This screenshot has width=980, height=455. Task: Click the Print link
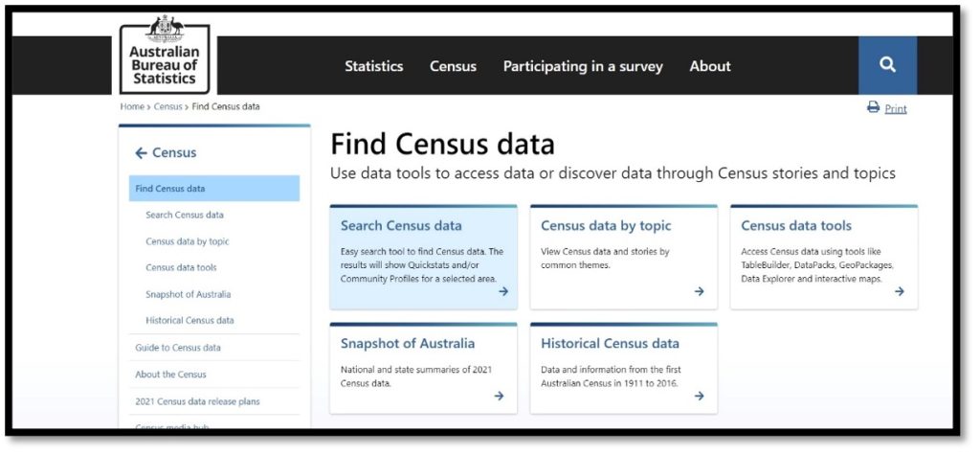(x=896, y=109)
